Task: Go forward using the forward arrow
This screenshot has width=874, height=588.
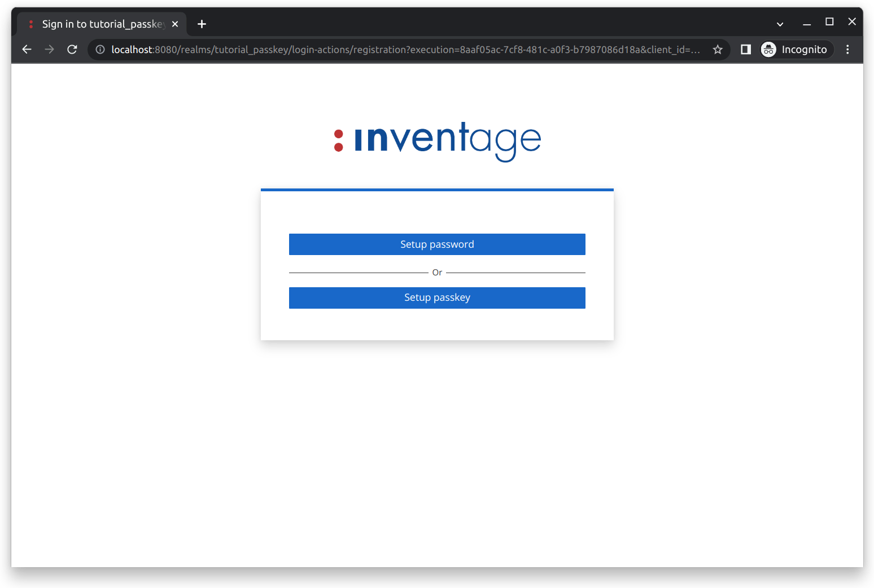Action: [x=50, y=50]
